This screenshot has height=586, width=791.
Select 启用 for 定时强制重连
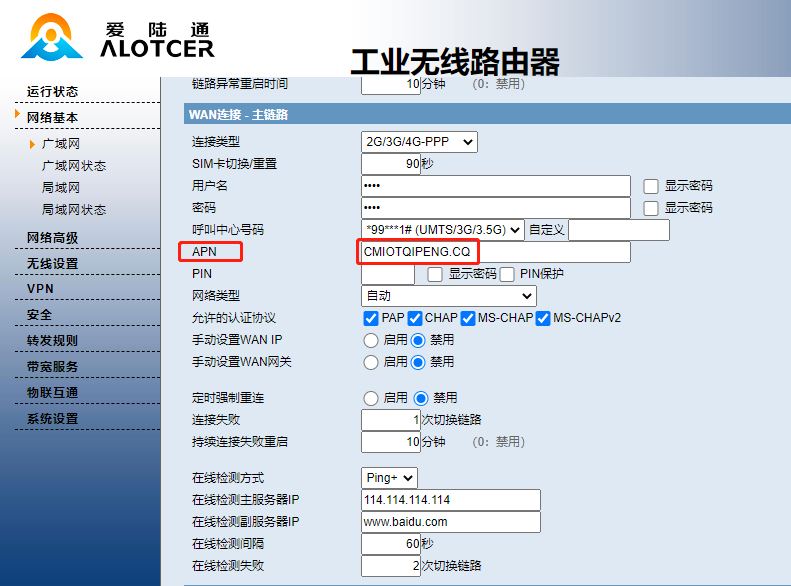(371, 398)
